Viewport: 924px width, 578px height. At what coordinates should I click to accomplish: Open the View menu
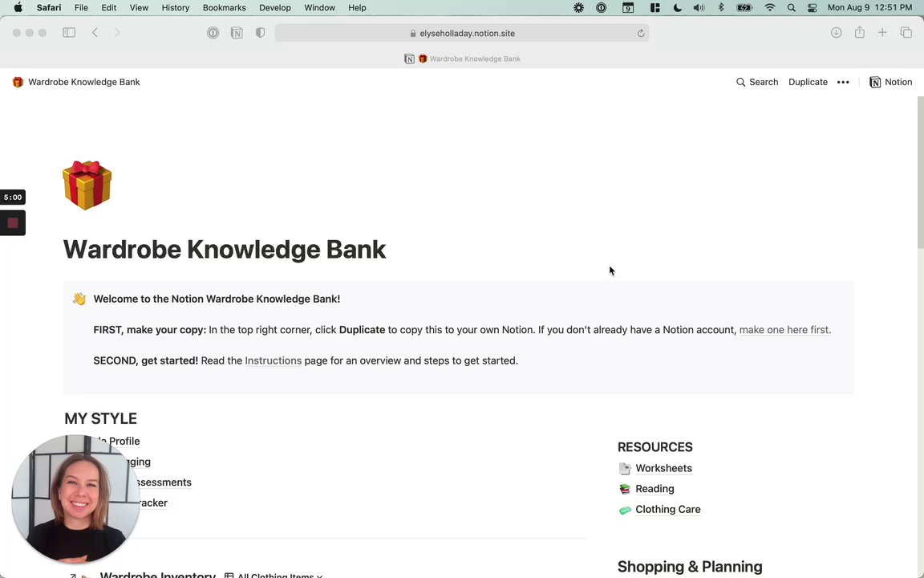click(x=139, y=8)
